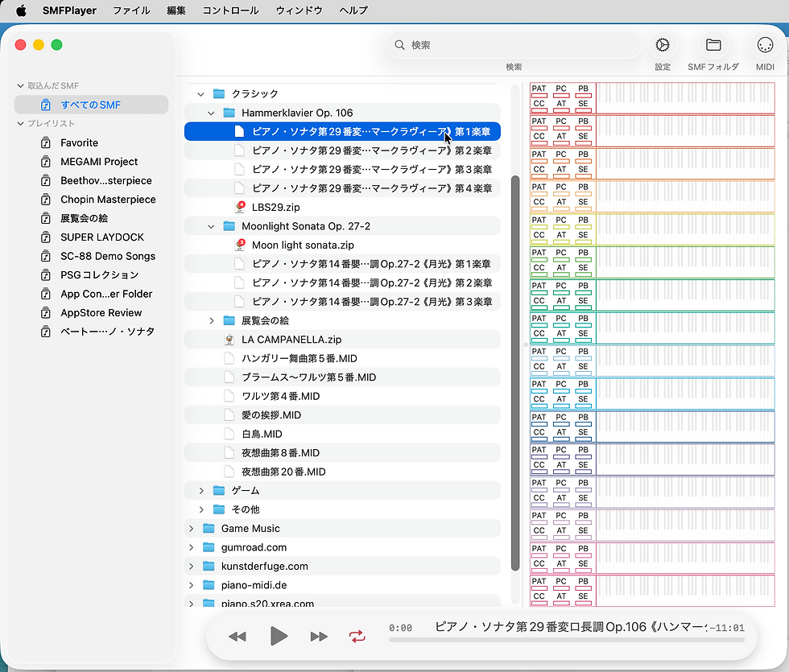Image resolution: width=789 pixels, height=672 pixels.
Task: Click the ワルツ第4番.MID file icon
Action: pos(229,396)
